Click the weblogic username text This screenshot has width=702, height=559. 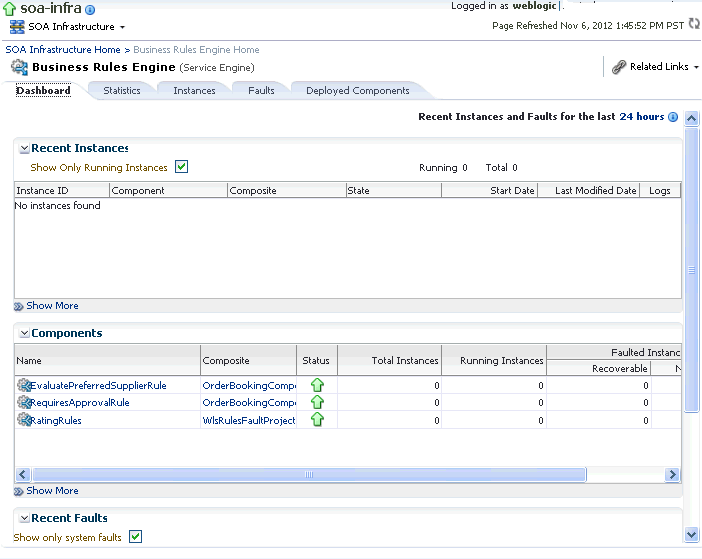(535, 6)
